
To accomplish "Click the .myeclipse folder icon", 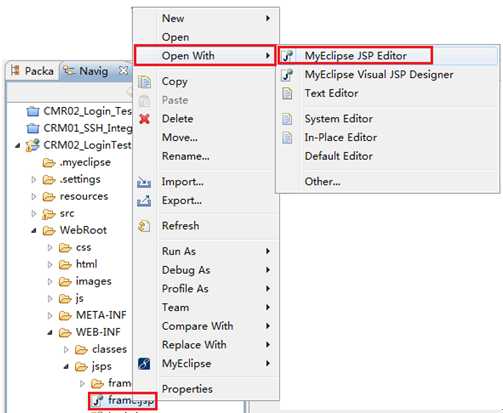I will (49, 163).
